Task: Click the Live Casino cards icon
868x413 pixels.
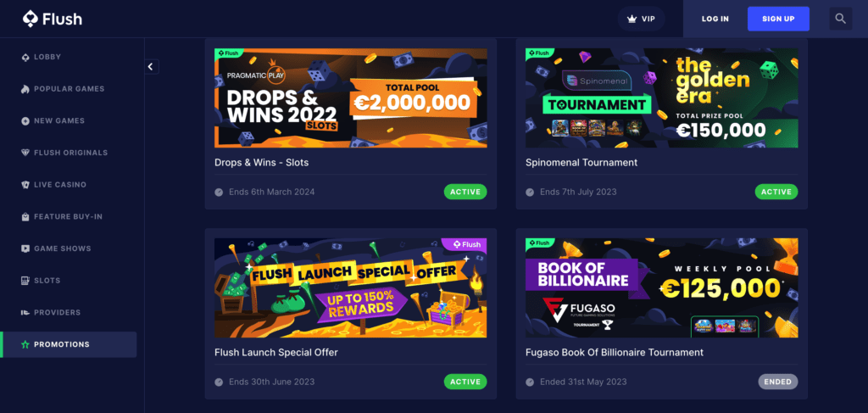Action: pos(25,185)
